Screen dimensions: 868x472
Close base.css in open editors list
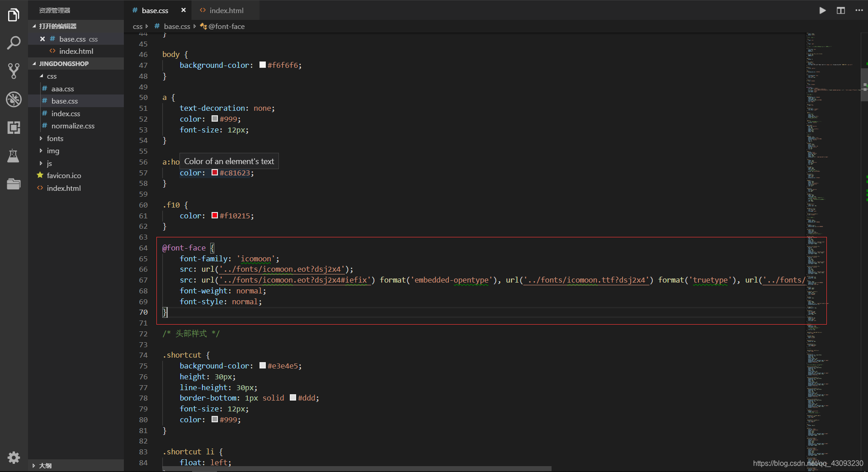coord(42,39)
